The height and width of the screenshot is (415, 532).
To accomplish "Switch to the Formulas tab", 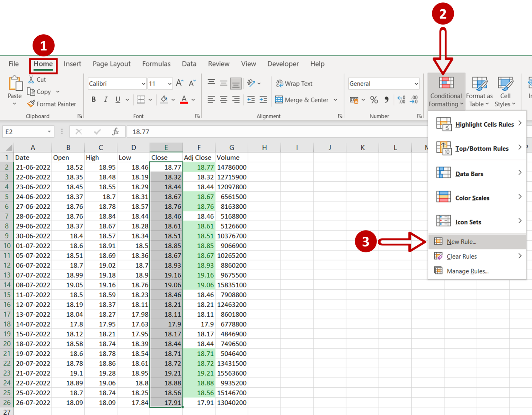I will pos(156,64).
